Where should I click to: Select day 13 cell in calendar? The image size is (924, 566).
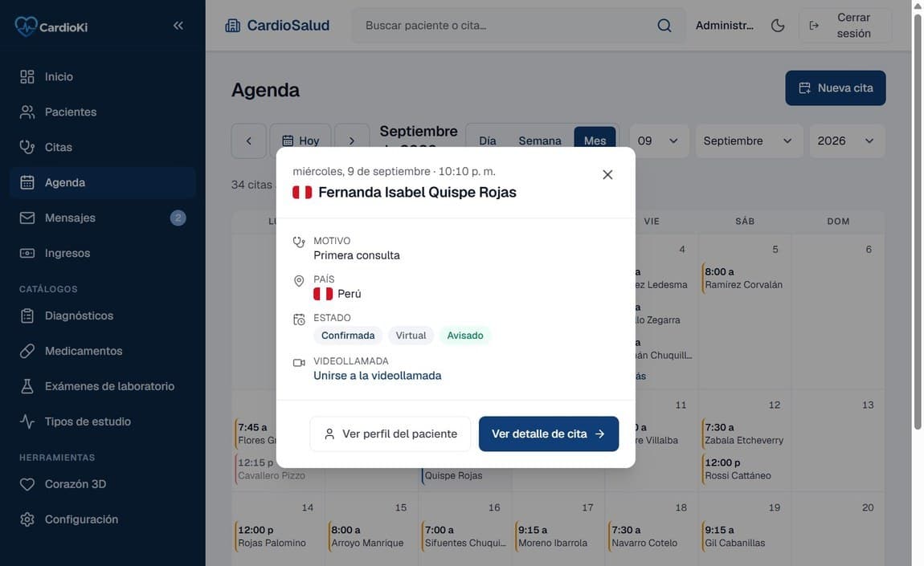tap(837, 440)
